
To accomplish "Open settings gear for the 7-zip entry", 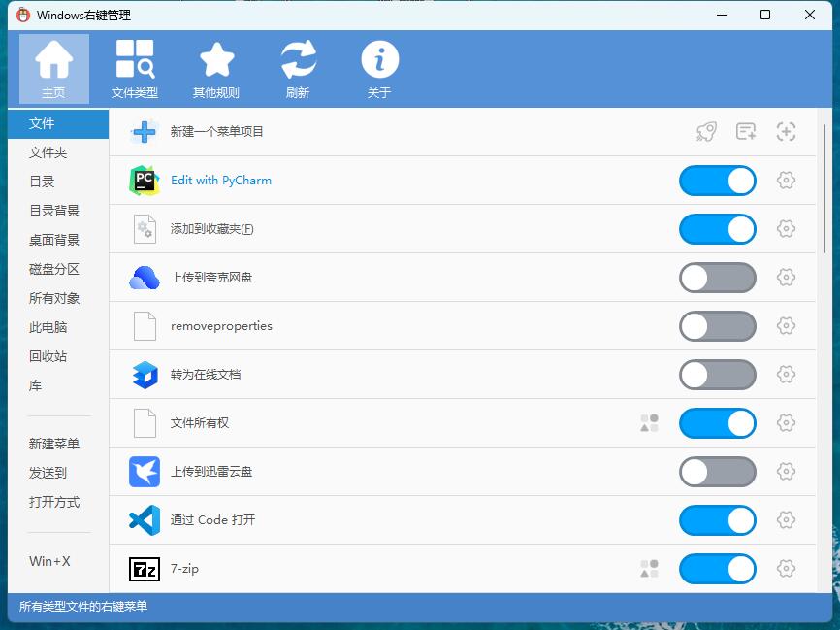I will [786, 569].
